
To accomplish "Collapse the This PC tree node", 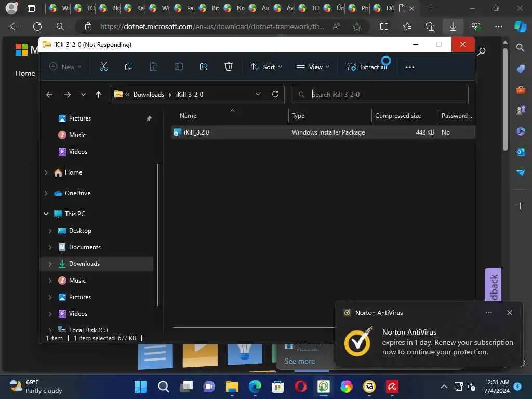I will pyautogui.click(x=46, y=214).
